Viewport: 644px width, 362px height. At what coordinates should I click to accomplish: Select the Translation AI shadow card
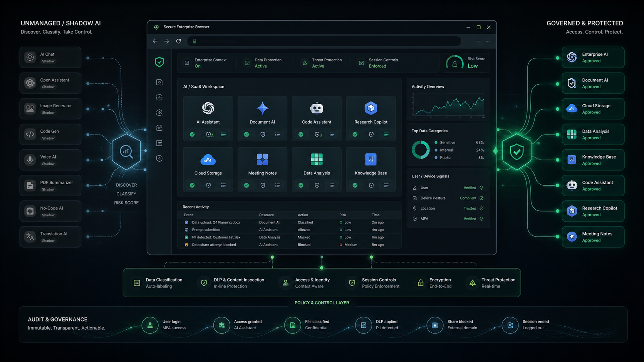click(x=50, y=237)
